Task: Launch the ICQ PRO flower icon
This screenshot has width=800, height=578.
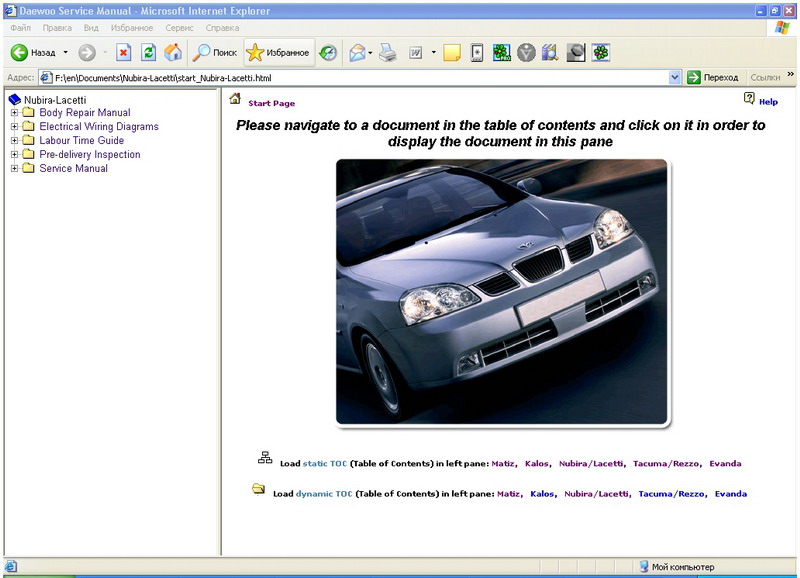Action: tap(502, 53)
